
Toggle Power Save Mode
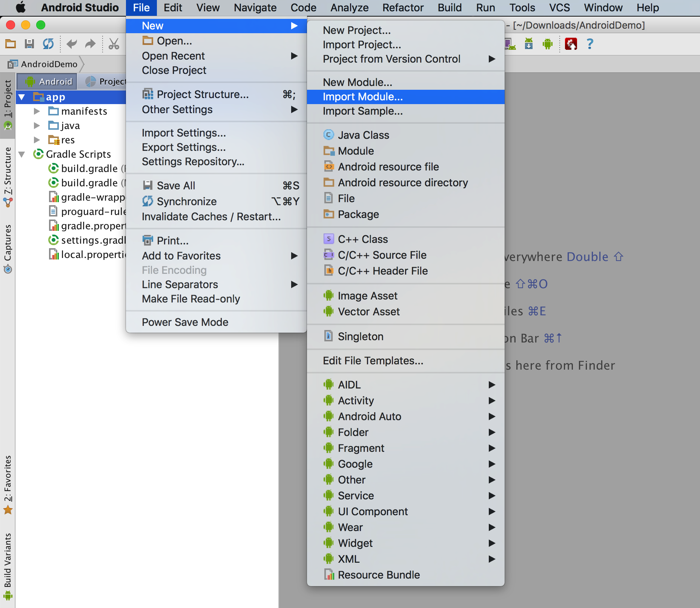click(216, 322)
